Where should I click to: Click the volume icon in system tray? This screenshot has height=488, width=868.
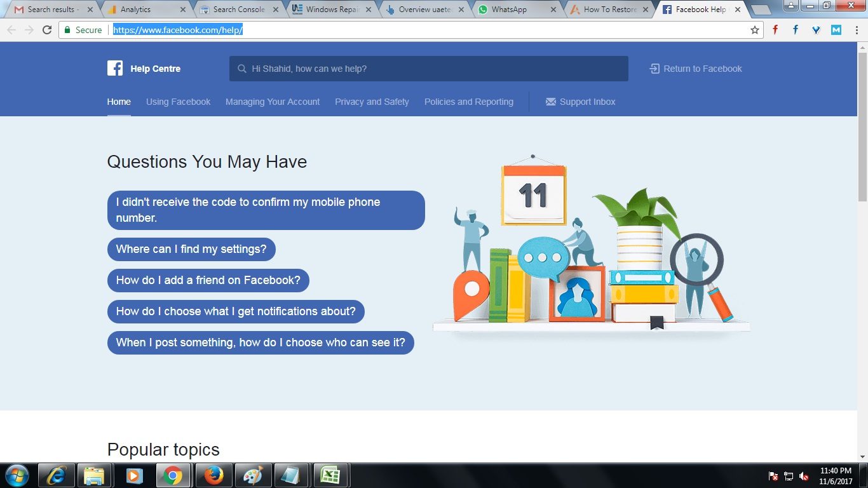click(804, 476)
